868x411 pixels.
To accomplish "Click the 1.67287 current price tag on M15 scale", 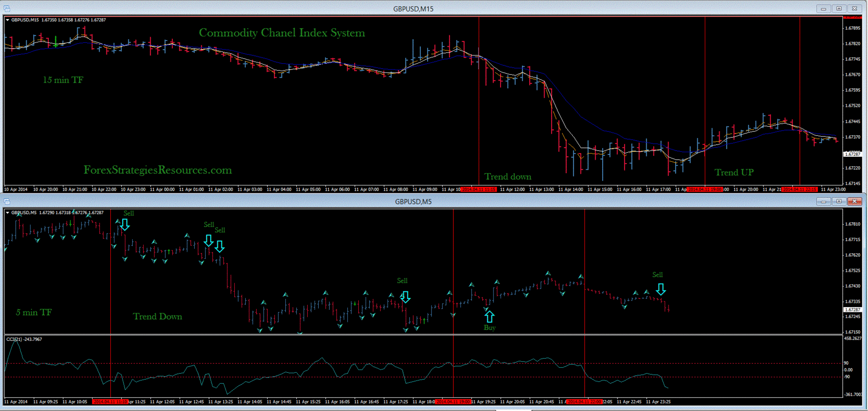I will coord(853,154).
